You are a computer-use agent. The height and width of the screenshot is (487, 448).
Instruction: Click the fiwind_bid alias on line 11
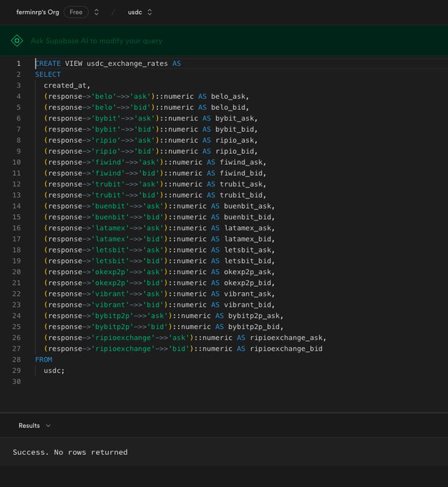(241, 173)
